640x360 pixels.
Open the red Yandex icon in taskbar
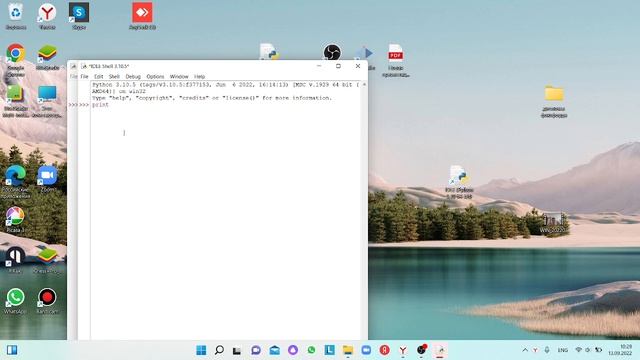pyautogui.click(x=384, y=350)
